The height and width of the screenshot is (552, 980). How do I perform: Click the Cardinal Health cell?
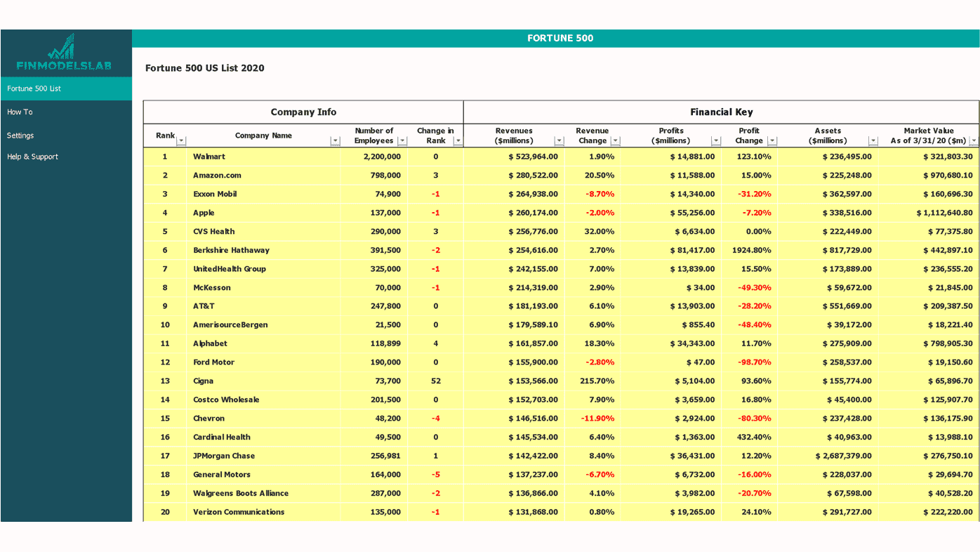(x=263, y=437)
